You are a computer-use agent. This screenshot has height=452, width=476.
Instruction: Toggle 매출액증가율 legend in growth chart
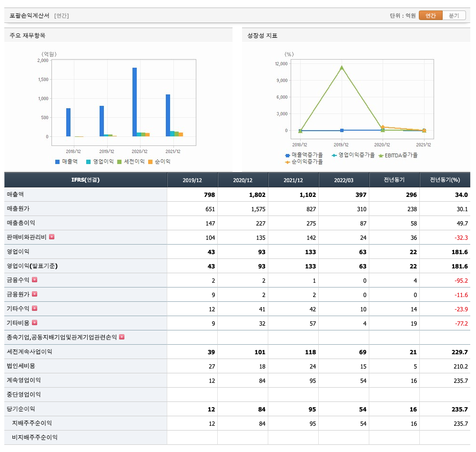click(x=304, y=155)
